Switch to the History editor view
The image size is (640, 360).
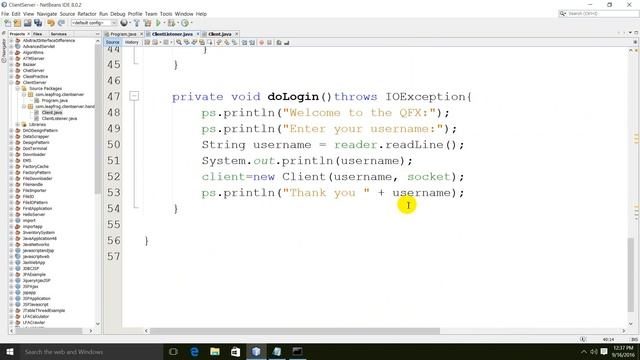[131, 42]
